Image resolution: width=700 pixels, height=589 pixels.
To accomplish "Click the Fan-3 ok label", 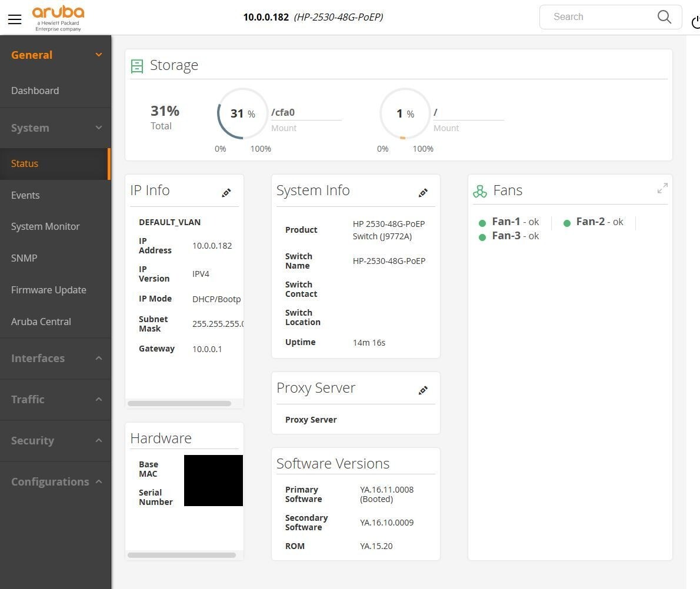I will click(515, 236).
